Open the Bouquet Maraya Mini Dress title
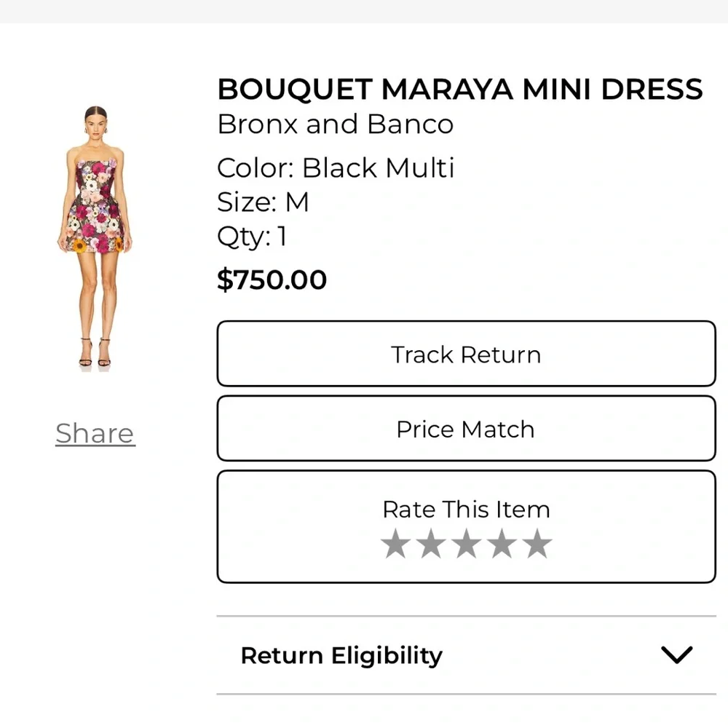Image resolution: width=728 pixels, height=728 pixels. tap(459, 88)
